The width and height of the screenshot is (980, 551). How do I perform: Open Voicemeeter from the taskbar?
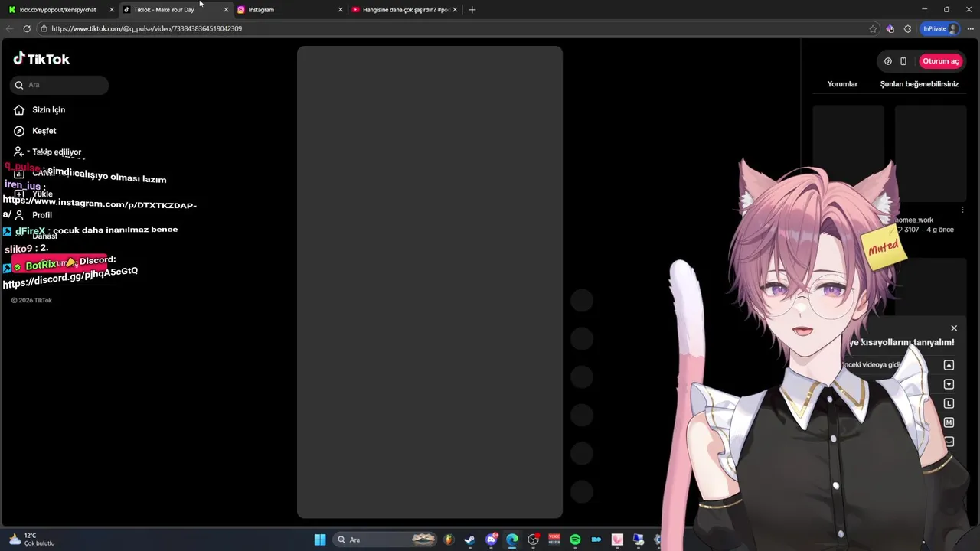(554, 540)
